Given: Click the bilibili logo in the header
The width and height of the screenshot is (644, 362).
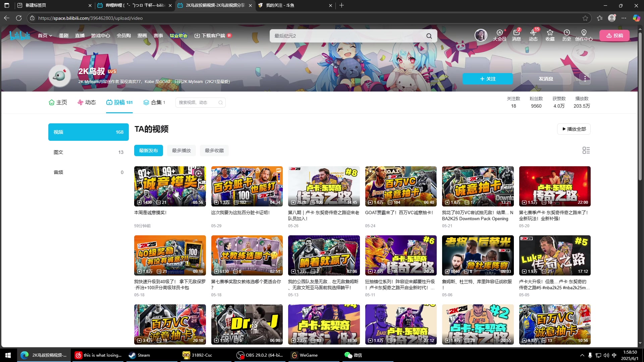Looking at the screenshot, I should point(20,35).
